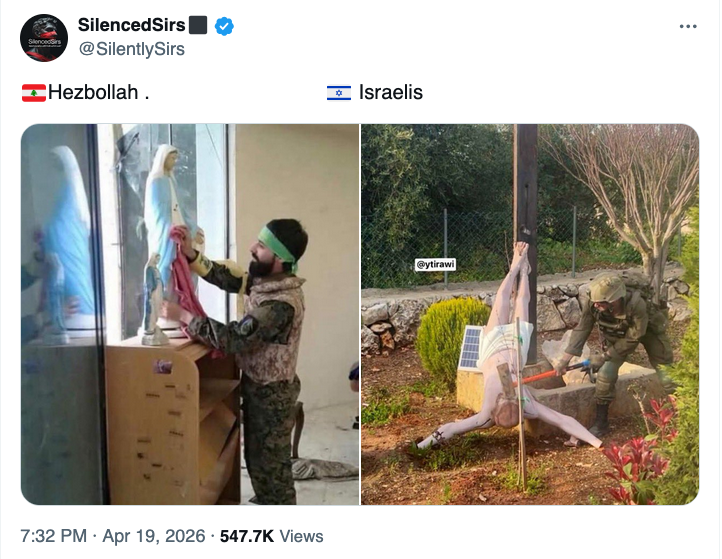Open the SilencedSirs display name link
The image size is (722, 559).
pyautogui.click(x=132, y=25)
